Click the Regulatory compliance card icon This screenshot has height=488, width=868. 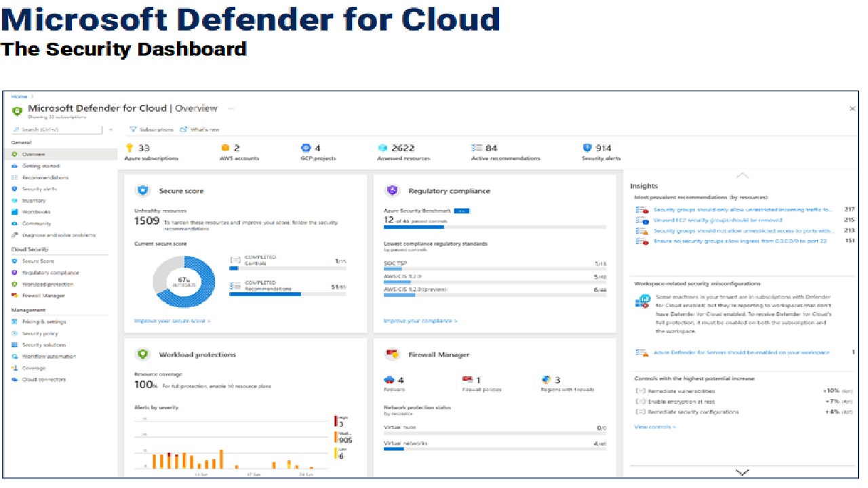tap(393, 190)
